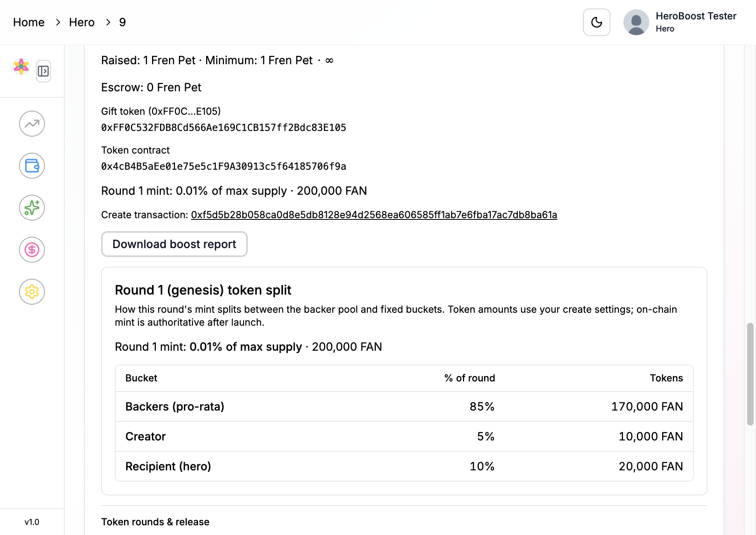Screen dimensions: 756x535
Task: Click the Tokens column header
Action: 666,378
